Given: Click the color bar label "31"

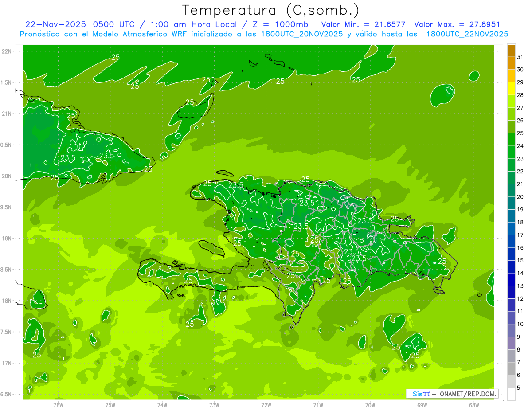Looking at the screenshot, I should [520, 57].
